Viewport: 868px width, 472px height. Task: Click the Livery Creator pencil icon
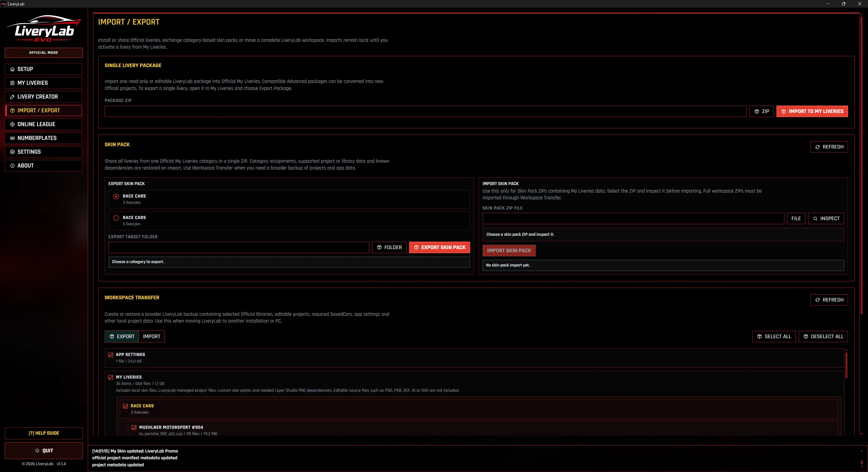click(12, 97)
